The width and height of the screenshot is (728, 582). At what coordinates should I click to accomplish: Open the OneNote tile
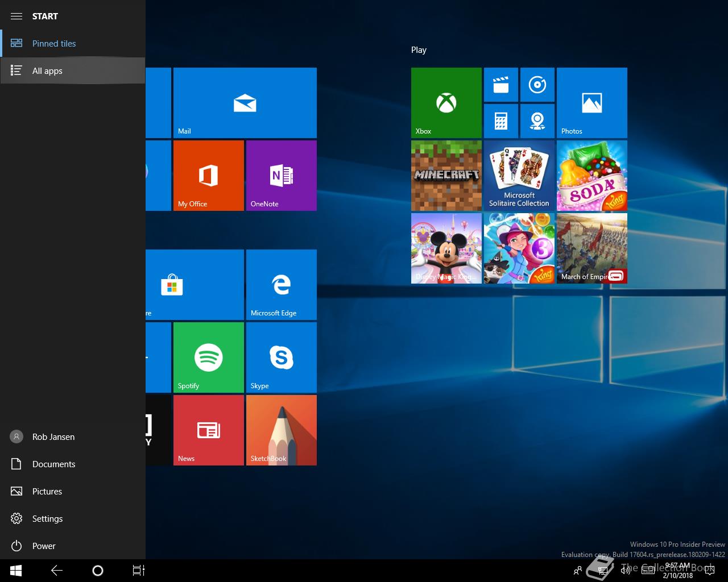click(x=281, y=176)
